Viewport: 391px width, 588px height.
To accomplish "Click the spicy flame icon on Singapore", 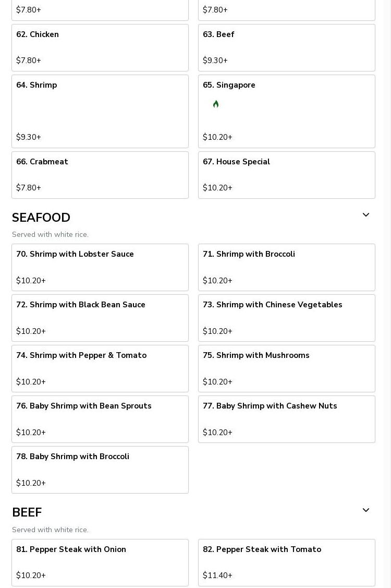I will click(216, 104).
